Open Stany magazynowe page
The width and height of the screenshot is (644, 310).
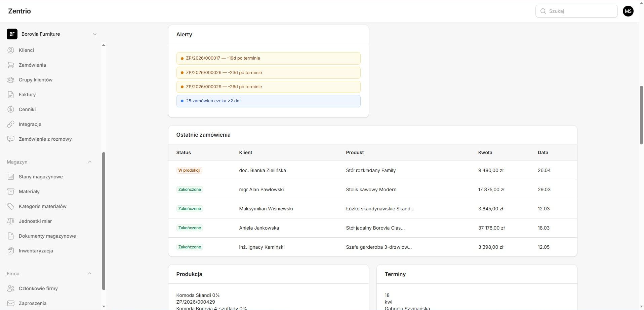pyautogui.click(x=41, y=177)
